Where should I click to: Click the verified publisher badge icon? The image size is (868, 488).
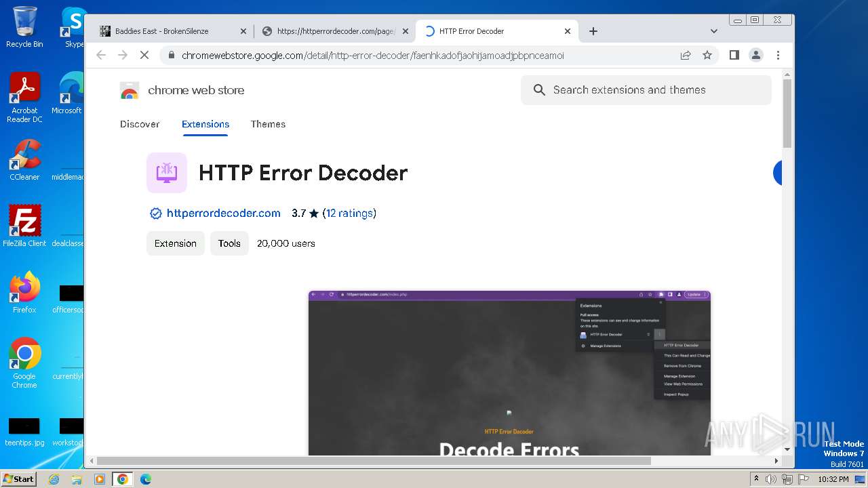[x=156, y=213]
